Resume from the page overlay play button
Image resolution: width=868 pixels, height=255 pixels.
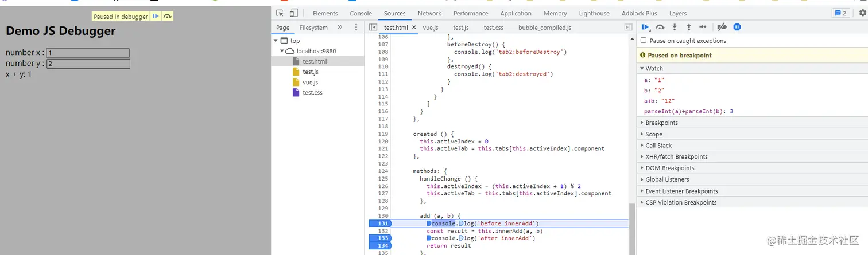point(156,17)
